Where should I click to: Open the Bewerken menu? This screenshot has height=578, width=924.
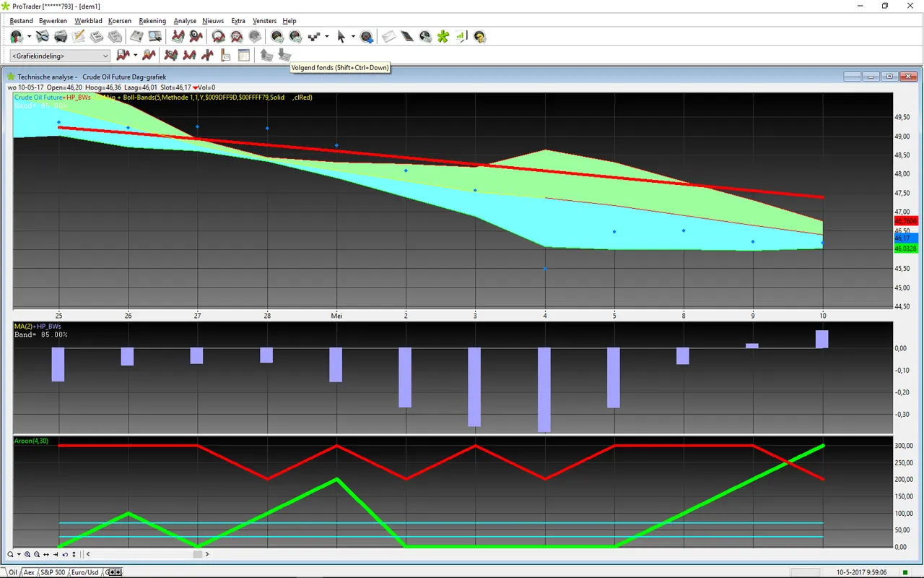53,21
